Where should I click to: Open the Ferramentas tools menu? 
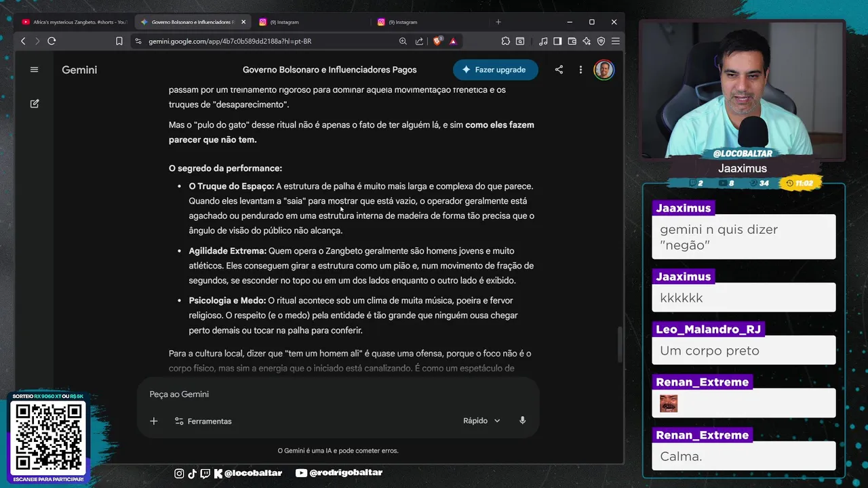(x=203, y=421)
